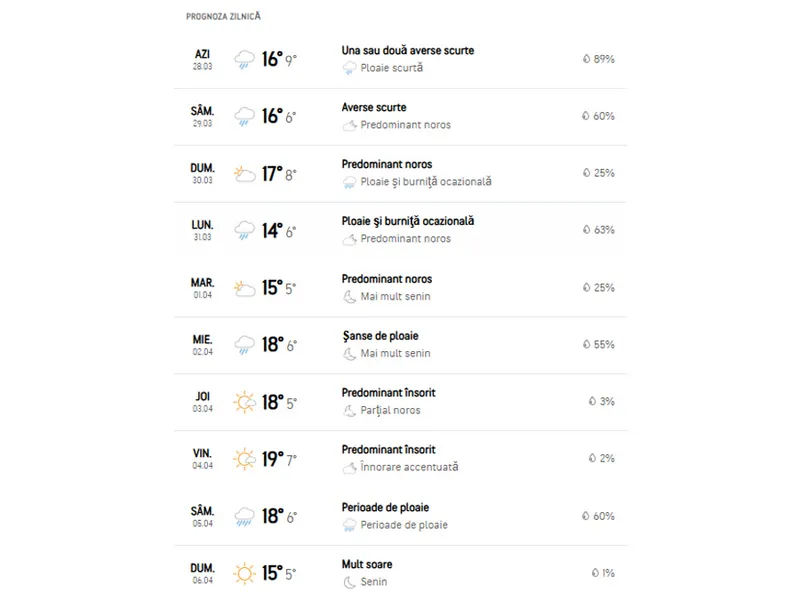Click the sun-cloud icon for JOI 03.04
The image size is (800, 600).
[244, 402]
